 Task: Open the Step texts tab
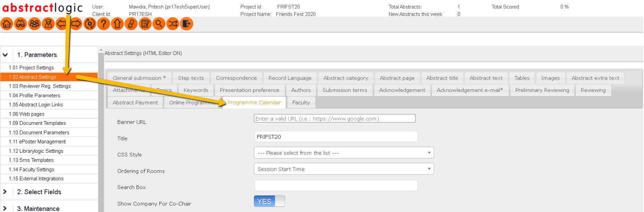191,78
